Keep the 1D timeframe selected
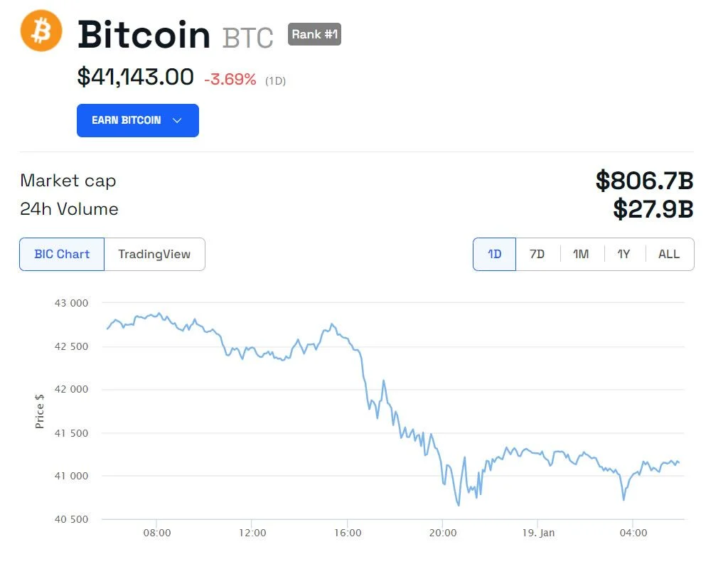Image resolution: width=728 pixels, height=569 pixels. pos(493,254)
